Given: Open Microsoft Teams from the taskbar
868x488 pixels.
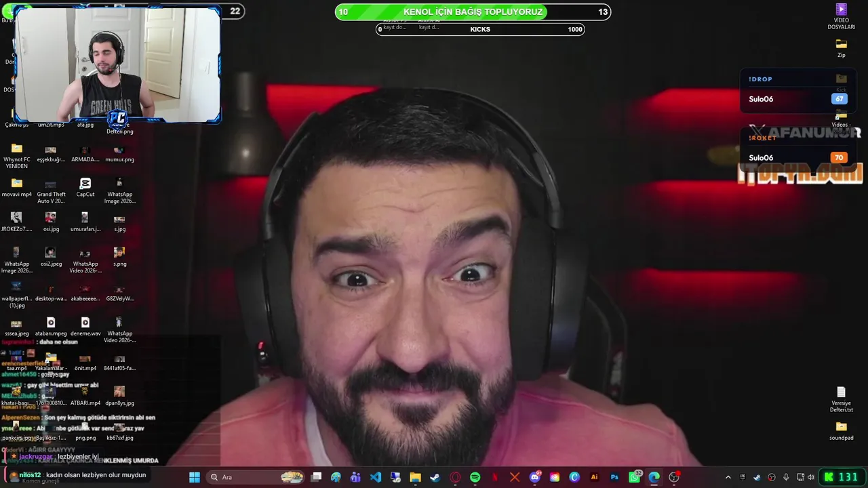Looking at the screenshot, I should click(355, 477).
